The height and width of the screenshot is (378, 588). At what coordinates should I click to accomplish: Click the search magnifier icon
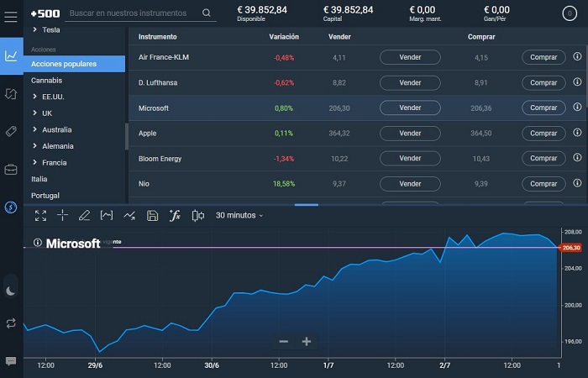pyautogui.click(x=207, y=13)
